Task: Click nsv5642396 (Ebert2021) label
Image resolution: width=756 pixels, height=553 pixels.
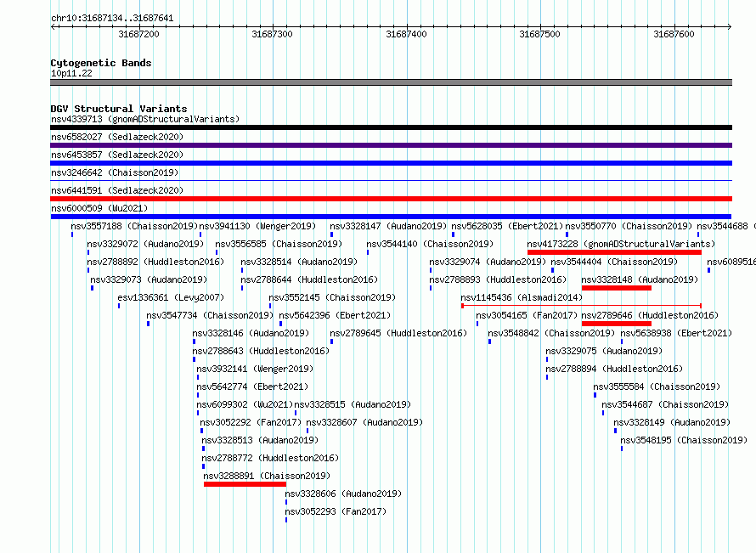Action: coord(335,315)
